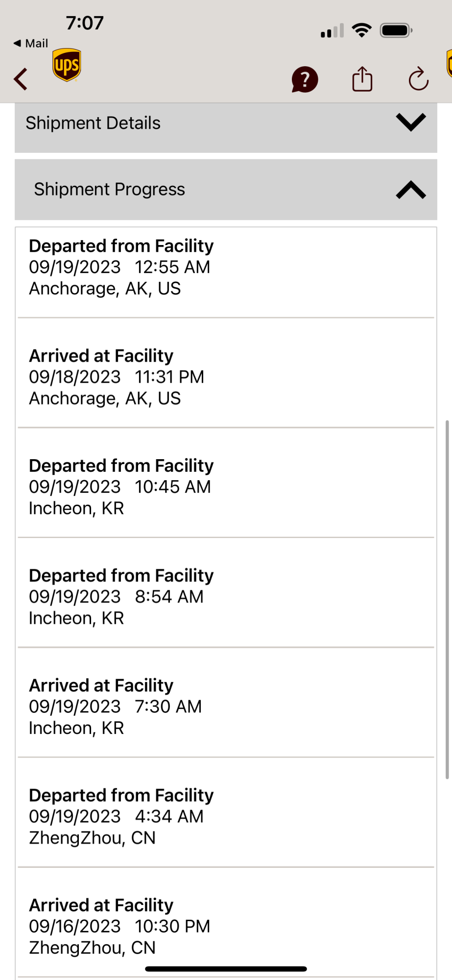Tap the home indicator bar
The width and height of the screenshot is (452, 980).
[226, 969]
